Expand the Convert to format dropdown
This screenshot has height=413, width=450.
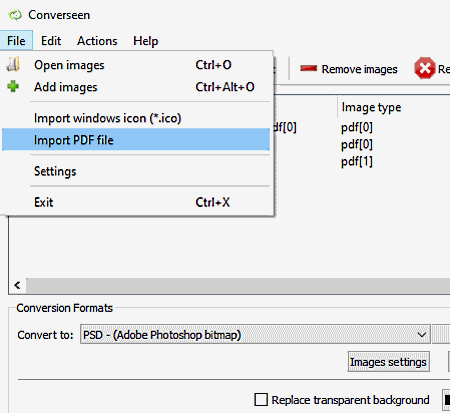point(255,334)
